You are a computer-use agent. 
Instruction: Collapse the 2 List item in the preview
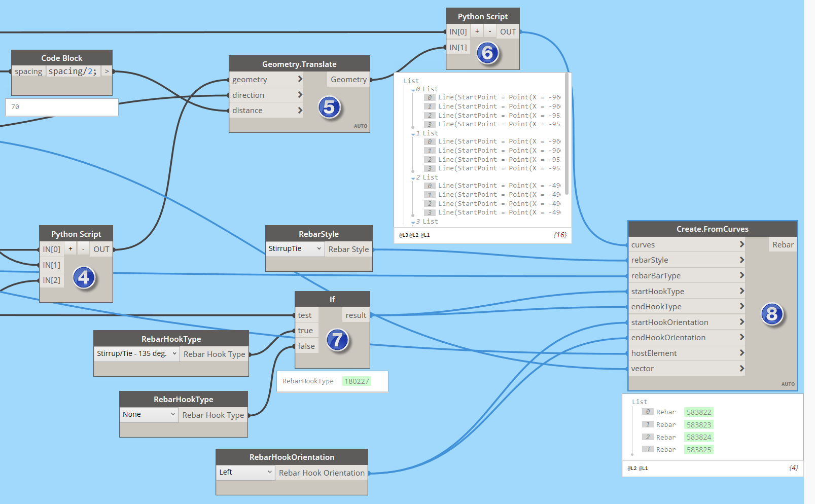pyautogui.click(x=413, y=178)
